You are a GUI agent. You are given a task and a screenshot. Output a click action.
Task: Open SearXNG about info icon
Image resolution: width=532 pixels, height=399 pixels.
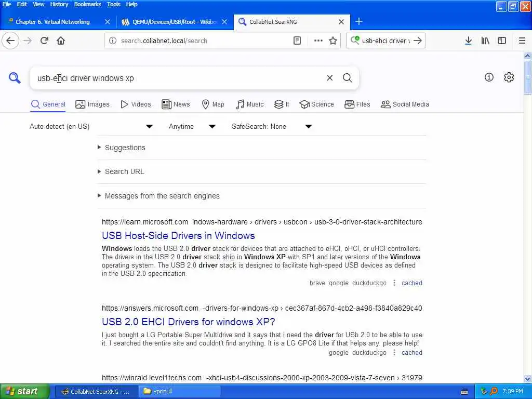(x=489, y=77)
